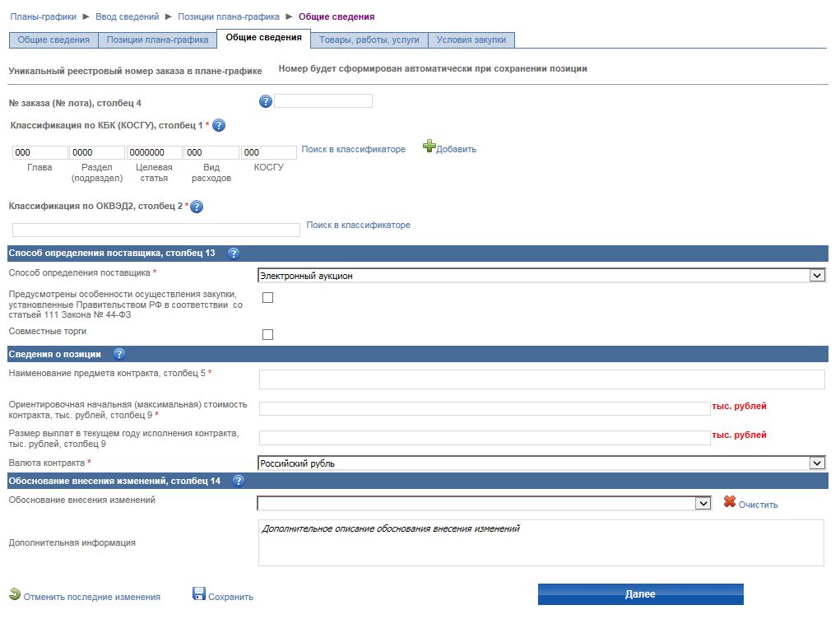Screen dimensions: 840x619
Task: Open help for Обоснование внесения изменений header
Action: pyautogui.click(x=239, y=481)
